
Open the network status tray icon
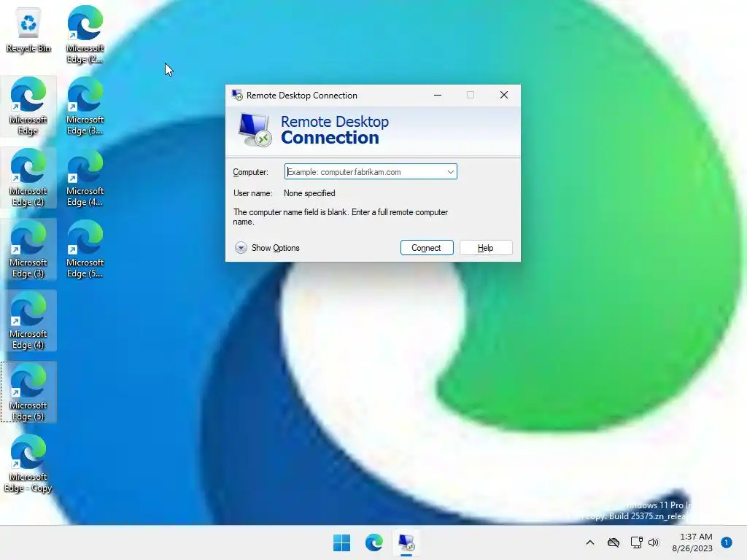[636, 542]
